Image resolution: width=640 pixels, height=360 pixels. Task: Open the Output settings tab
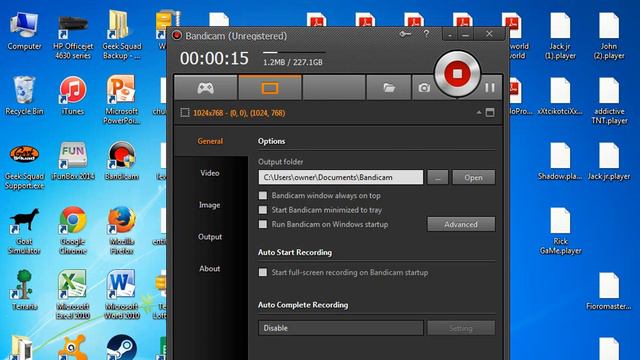(x=210, y=237)
